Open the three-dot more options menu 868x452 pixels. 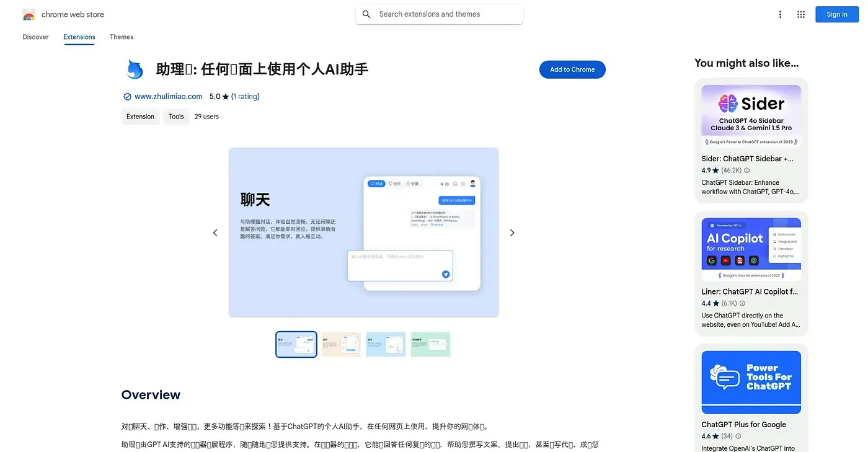pyautogui.click(x=780, y=14)
